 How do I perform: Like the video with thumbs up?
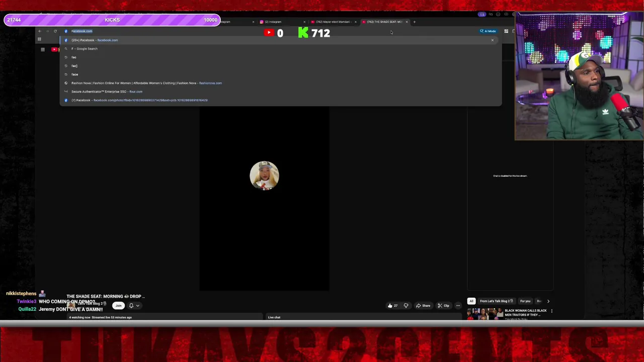392,306
